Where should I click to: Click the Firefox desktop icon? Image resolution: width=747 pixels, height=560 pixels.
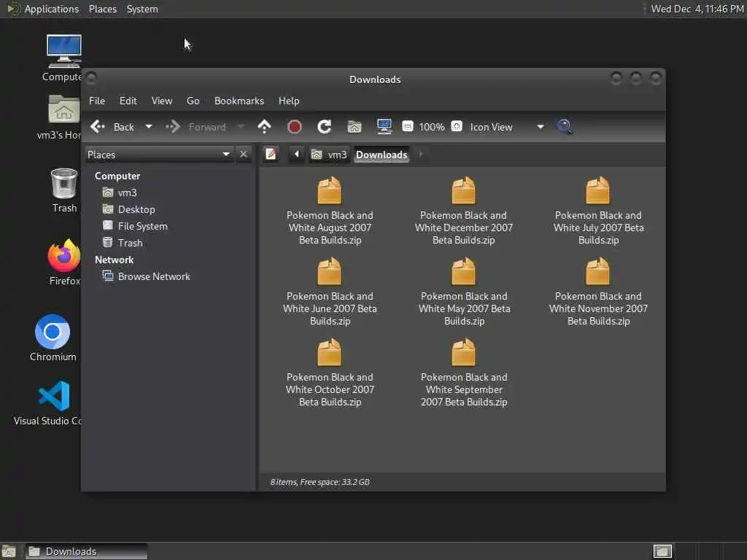tap(64, 262)
